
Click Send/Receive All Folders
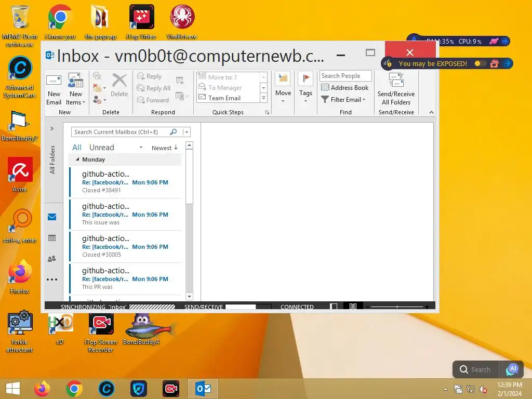pyautogui.click(x=396, y=89)
